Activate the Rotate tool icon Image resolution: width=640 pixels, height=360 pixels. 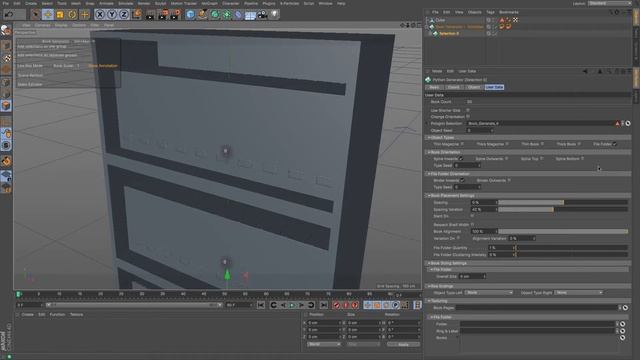[x=72, y=15]
